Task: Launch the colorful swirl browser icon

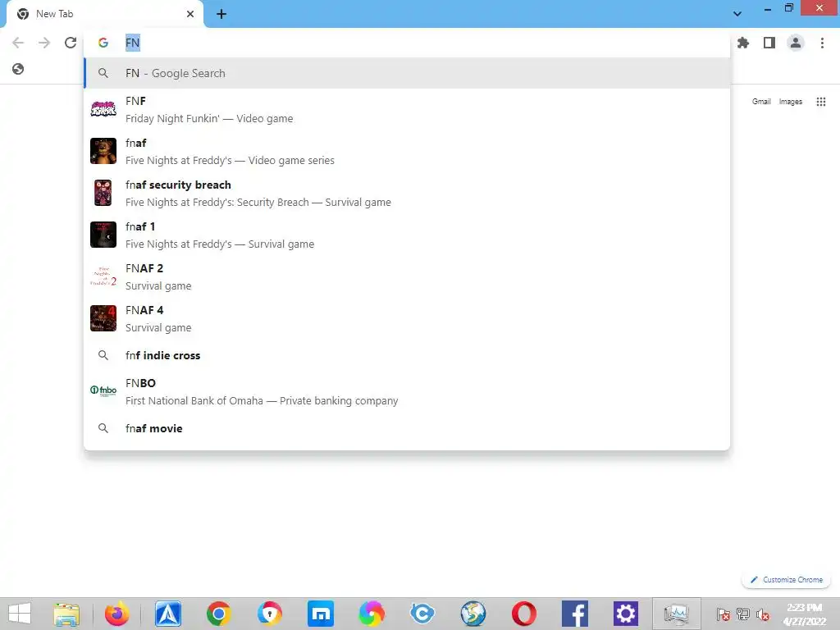Action: point(372,614)
